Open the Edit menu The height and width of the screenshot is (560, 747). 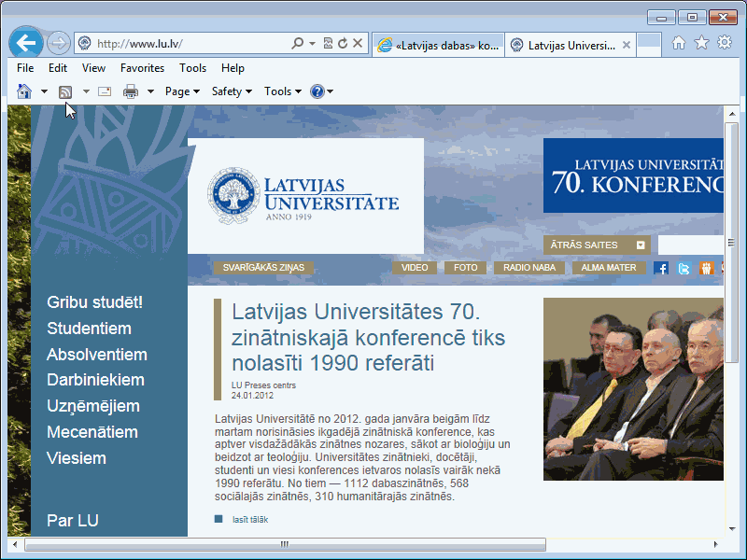[58, 68]
